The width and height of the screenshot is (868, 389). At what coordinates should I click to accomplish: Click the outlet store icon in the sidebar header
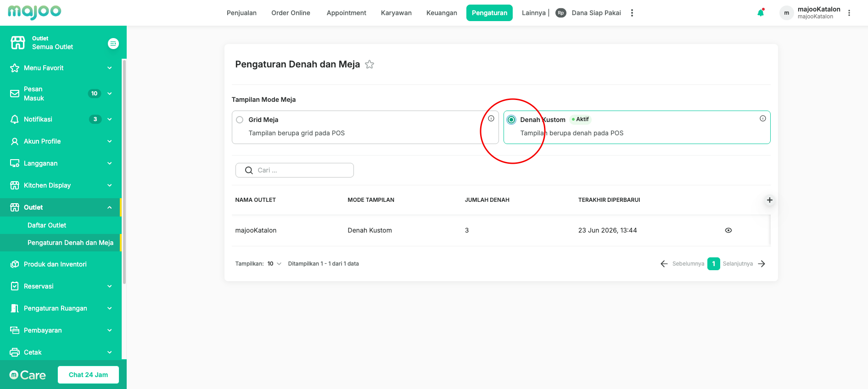(x=18, y=43)
